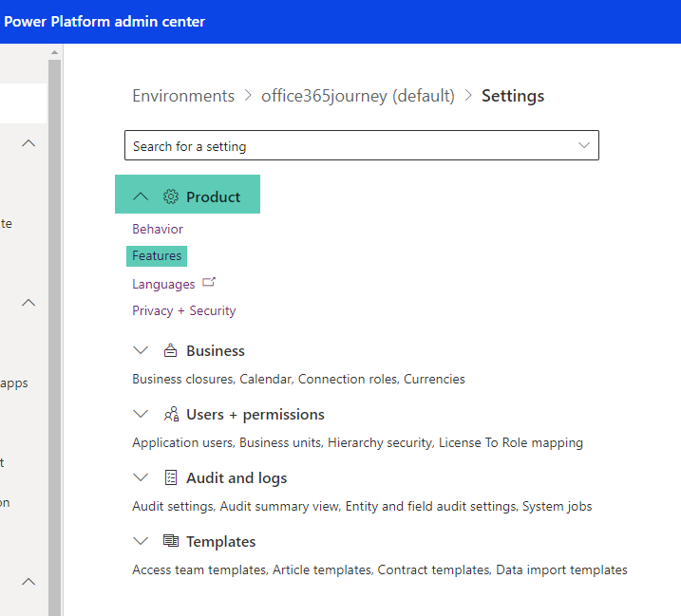Click the Product section heading
This screenshot has height=616, width=681.
click(x=214, y=197)
